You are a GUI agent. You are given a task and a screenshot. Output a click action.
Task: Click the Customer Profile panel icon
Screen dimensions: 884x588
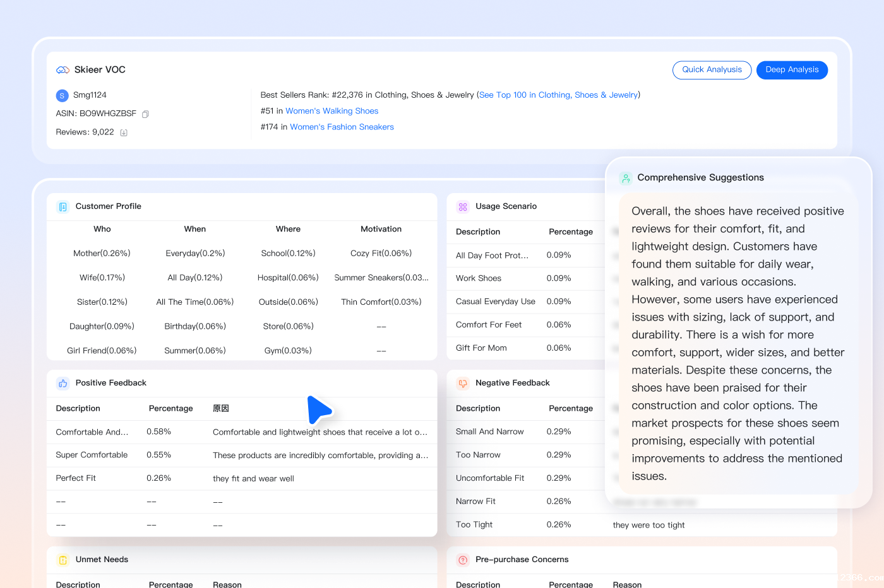[x=63, y=207]
